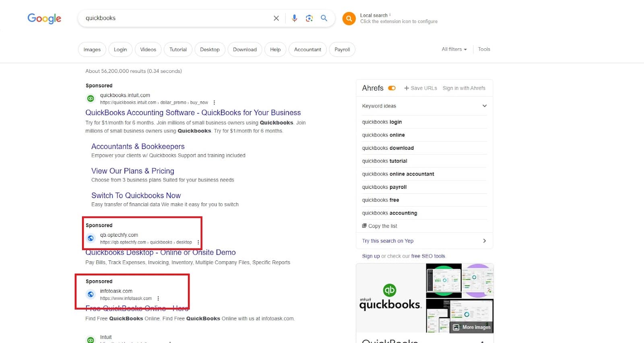Open Try this search on Yep arrow
Viewport: 644px width, 343px height.
484,241
